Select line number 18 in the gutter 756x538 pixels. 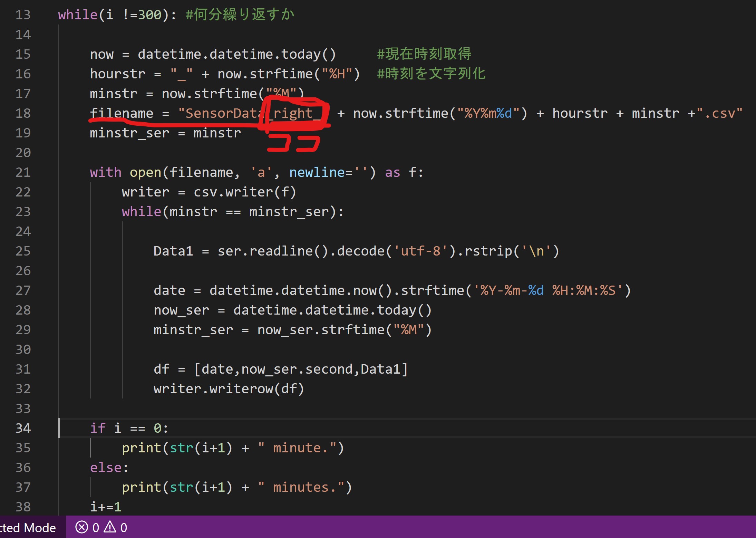(23, 113)
